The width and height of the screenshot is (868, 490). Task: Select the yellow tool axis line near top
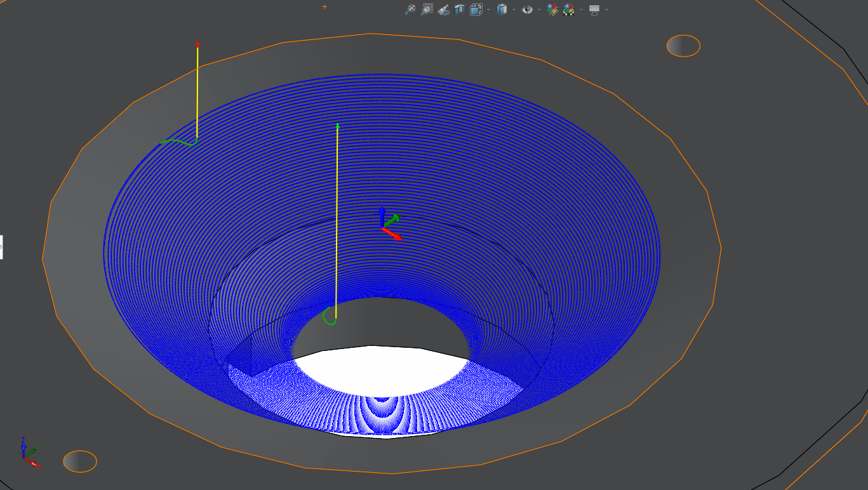pos(197,89)
